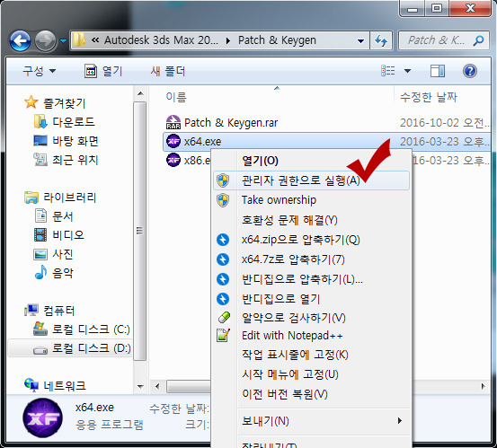Screen dimensions: 497x448
Task: Choose 관리자 권한으로 실행(A) menu item
Action: [x=311, y=180]
